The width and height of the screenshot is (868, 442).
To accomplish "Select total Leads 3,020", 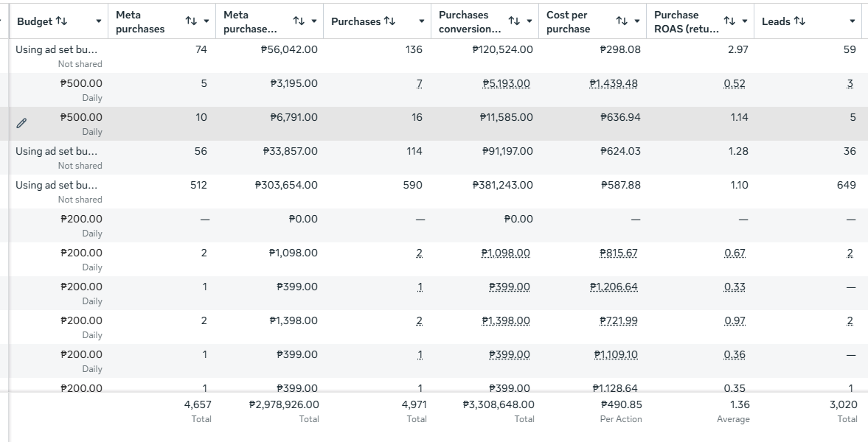I will (843, 404).
